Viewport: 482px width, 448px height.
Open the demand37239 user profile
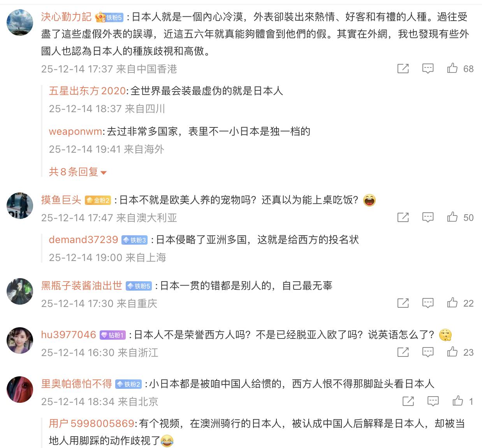point(83,240)
